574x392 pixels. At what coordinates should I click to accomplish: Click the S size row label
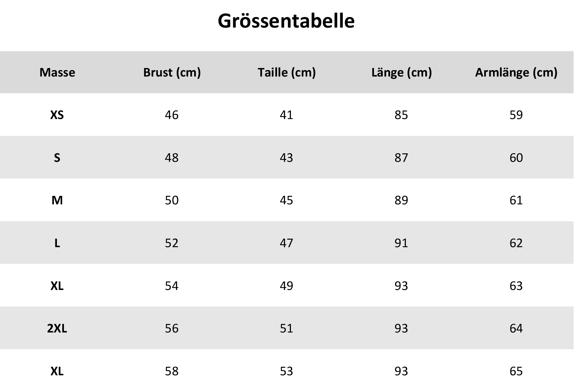pyautogui.click(x=57, y=158)
